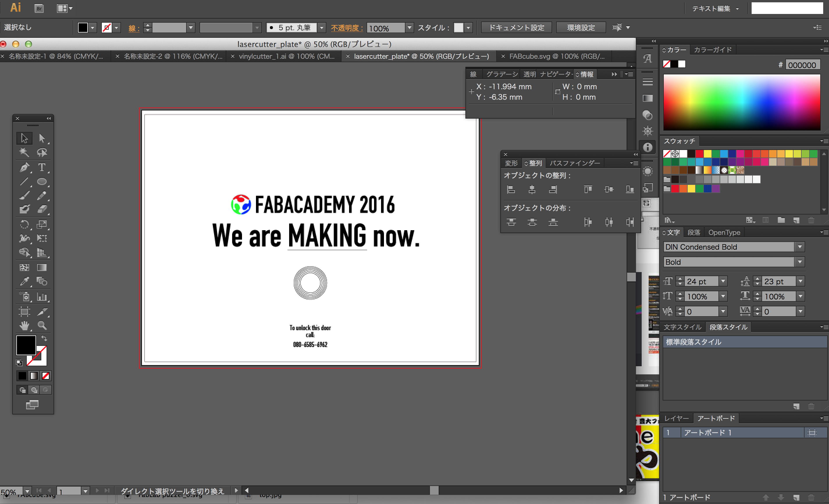Click vertical distribute center icon
This screenshot has height=504, width=829.
pos(532,222)
